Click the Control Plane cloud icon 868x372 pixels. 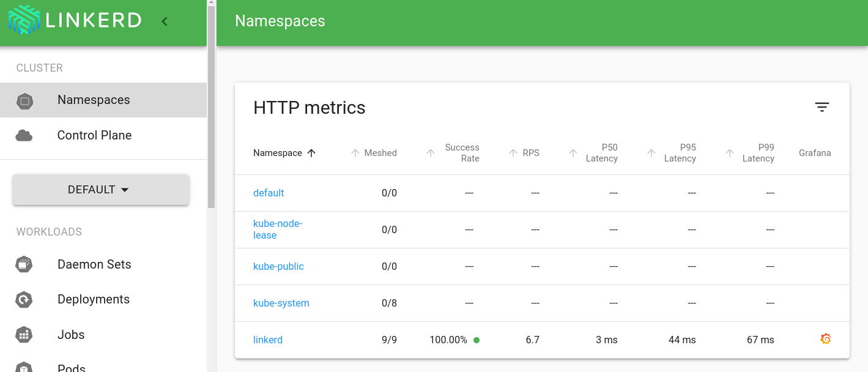(x=24, y=135)
